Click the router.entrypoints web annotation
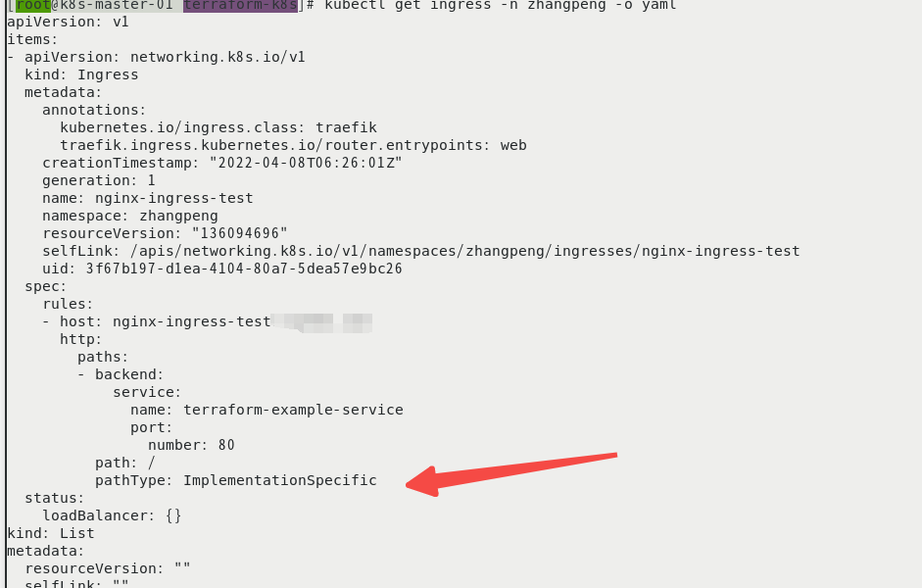This screenshot has height=588, width=922. (293, 145)
